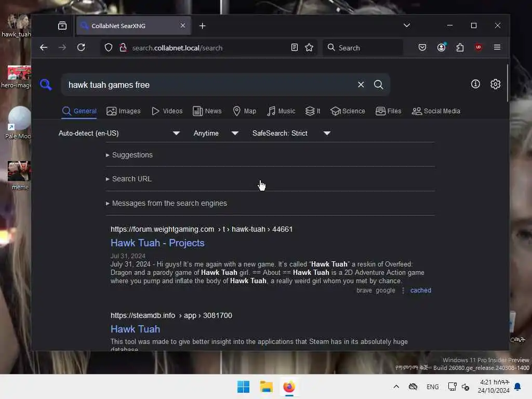Switch to the Images tab
The image size is (532, 399).
coord(123,111)
